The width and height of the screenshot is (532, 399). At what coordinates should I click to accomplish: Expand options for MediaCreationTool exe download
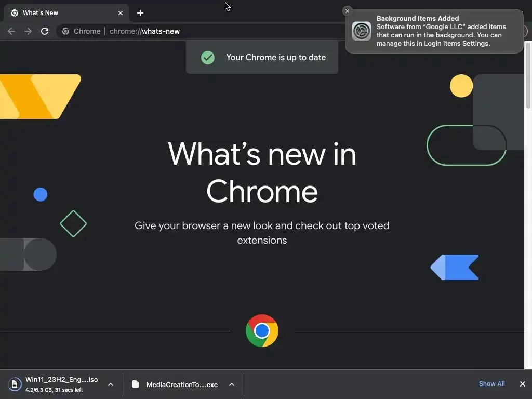click(232, 384)
